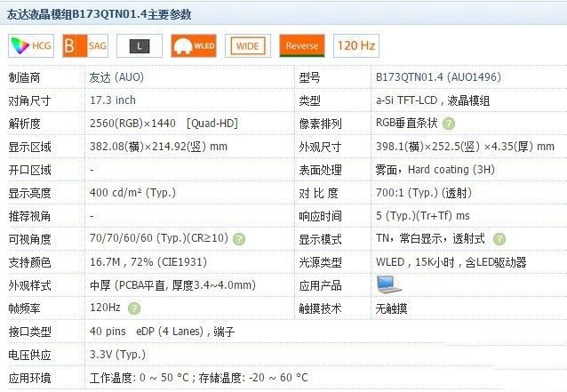
Task: Click the 制造商 row label
Action: tap(24, 77)
